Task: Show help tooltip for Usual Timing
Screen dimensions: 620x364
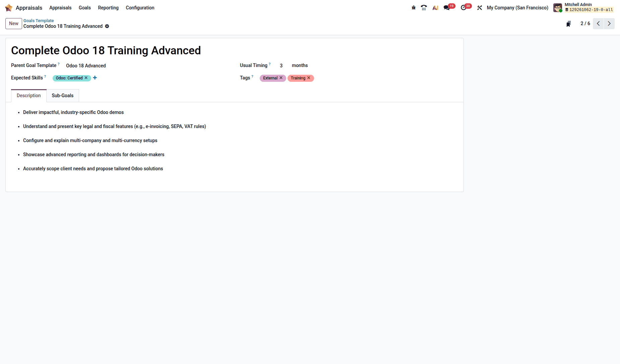Action: coord(270,64)
